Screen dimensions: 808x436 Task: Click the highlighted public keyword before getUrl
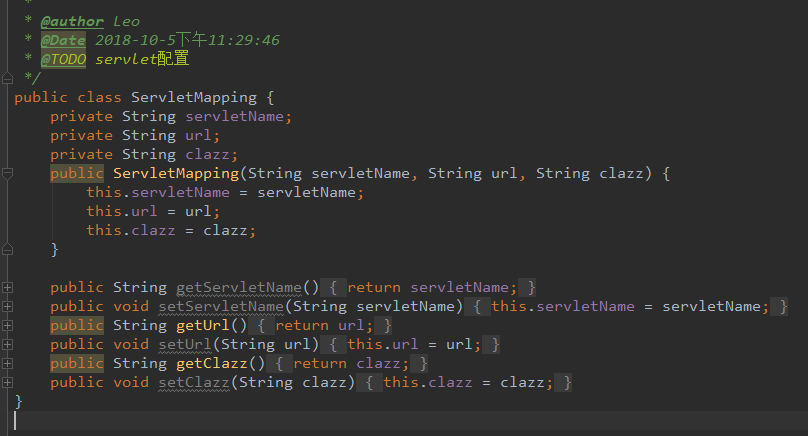click(x=77, y=326)
